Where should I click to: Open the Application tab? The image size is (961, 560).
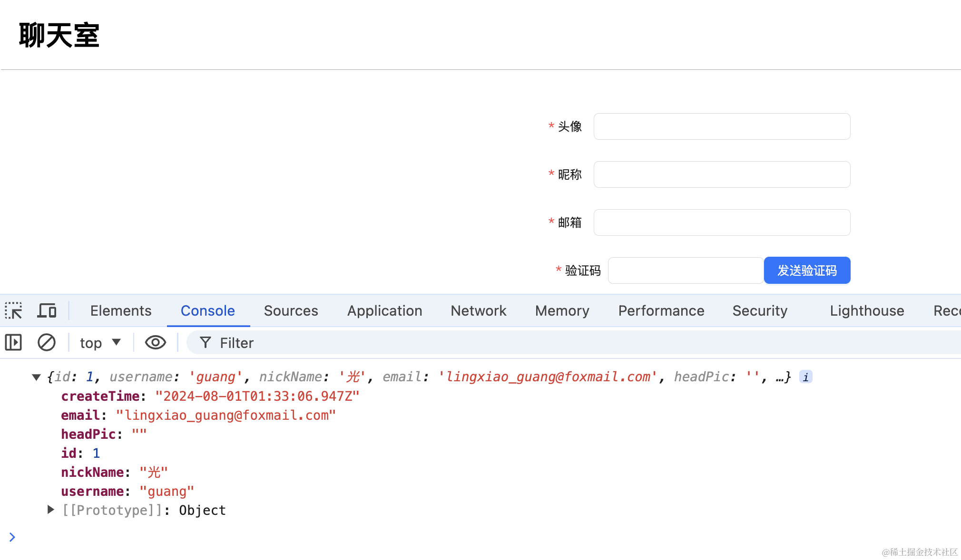point(384,311)
